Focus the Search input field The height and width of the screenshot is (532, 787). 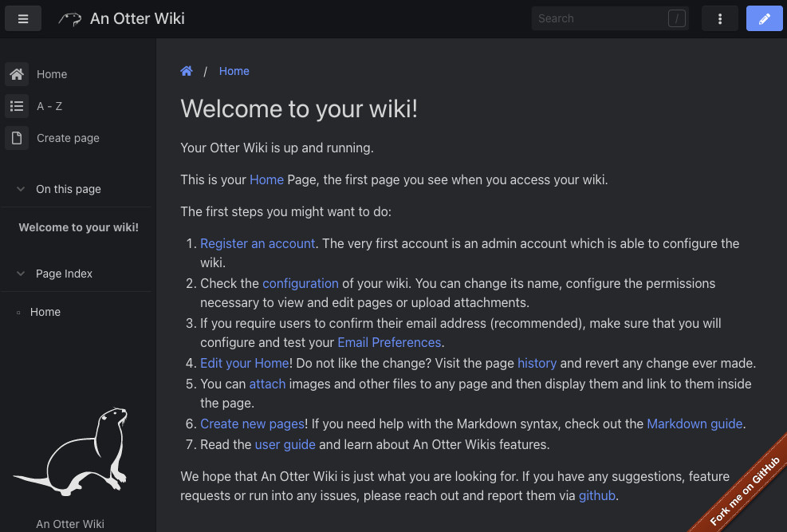(x=598, y=18)
